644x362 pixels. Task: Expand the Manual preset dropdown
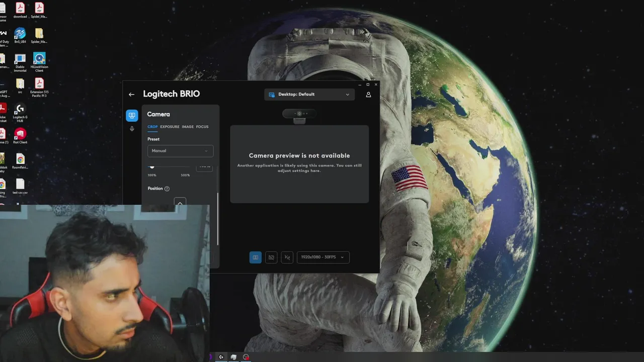pos(180,151)
